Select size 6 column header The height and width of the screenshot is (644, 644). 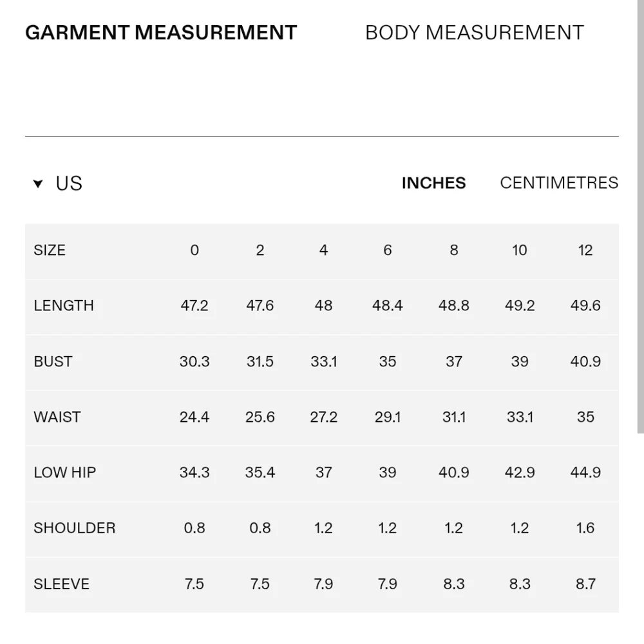(x=388, y=251)
